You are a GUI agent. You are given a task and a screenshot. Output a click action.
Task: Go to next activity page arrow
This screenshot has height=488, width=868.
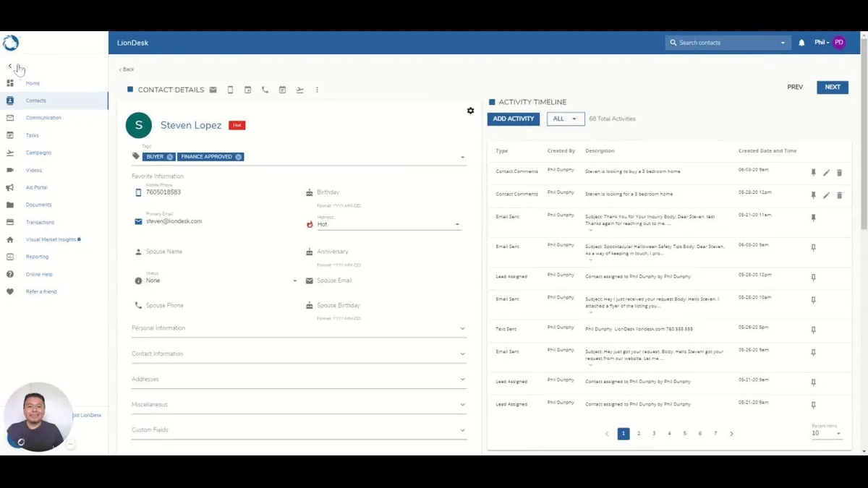pyautogui.click(x=731, y=434)
